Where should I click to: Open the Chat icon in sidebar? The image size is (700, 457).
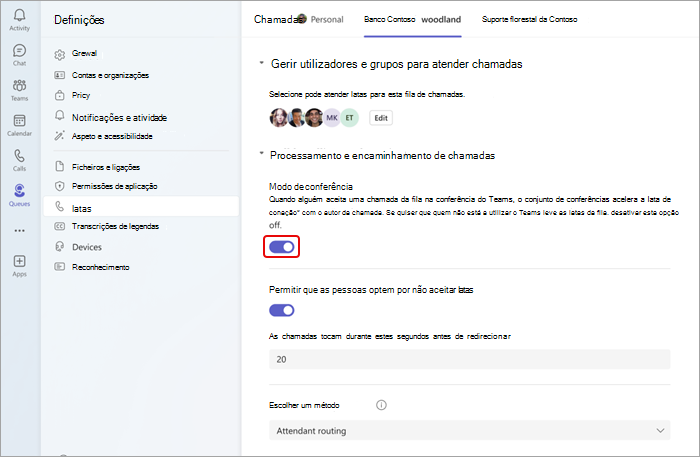(x=19, y=50)
